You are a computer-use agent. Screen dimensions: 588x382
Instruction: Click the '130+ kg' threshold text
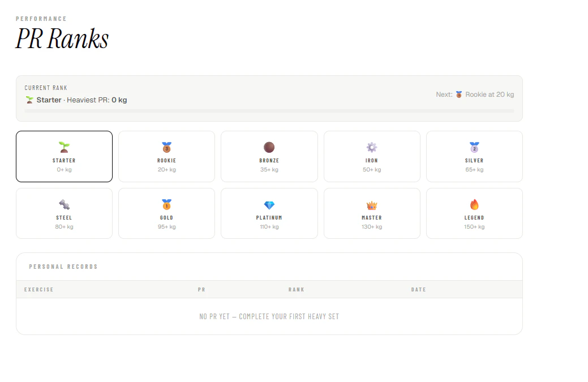point(372,227)
